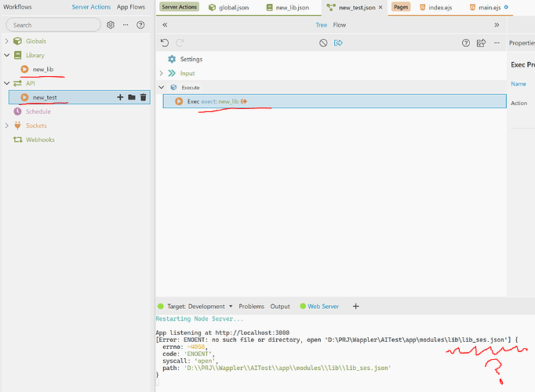The height and width of the screenshot is (392, 535).
Task: Click the plus icon on new_test row
Action: click(x=120, y=97)
